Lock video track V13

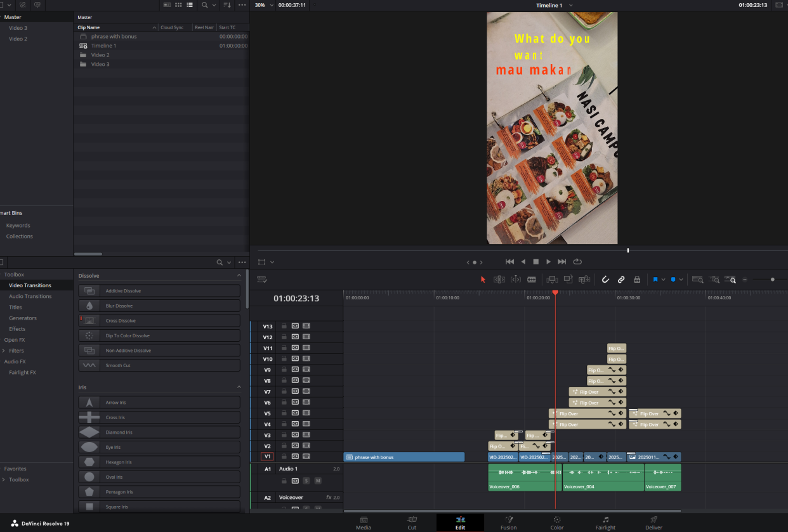284,327
